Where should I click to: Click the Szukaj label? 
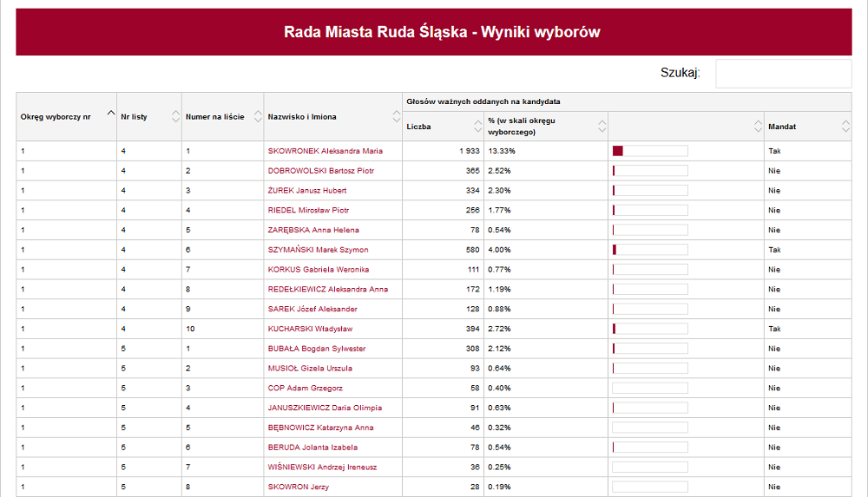(x=680, y=73)
